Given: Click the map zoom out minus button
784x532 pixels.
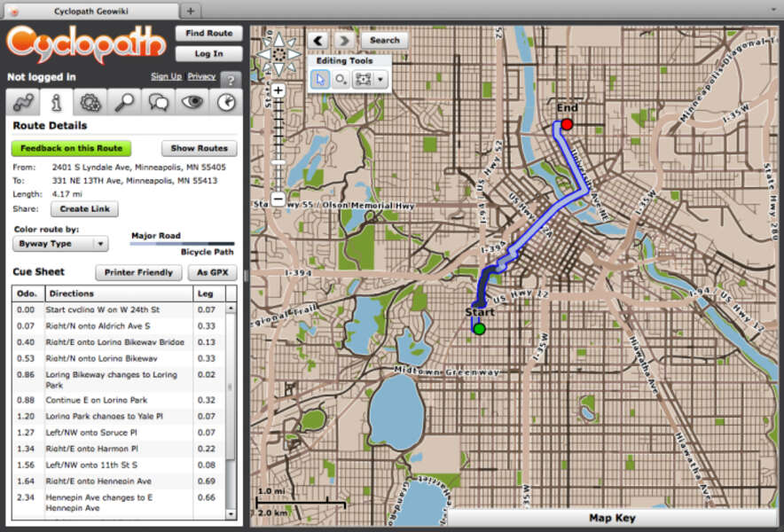Looking at the screenshot, I should point(278,200).
